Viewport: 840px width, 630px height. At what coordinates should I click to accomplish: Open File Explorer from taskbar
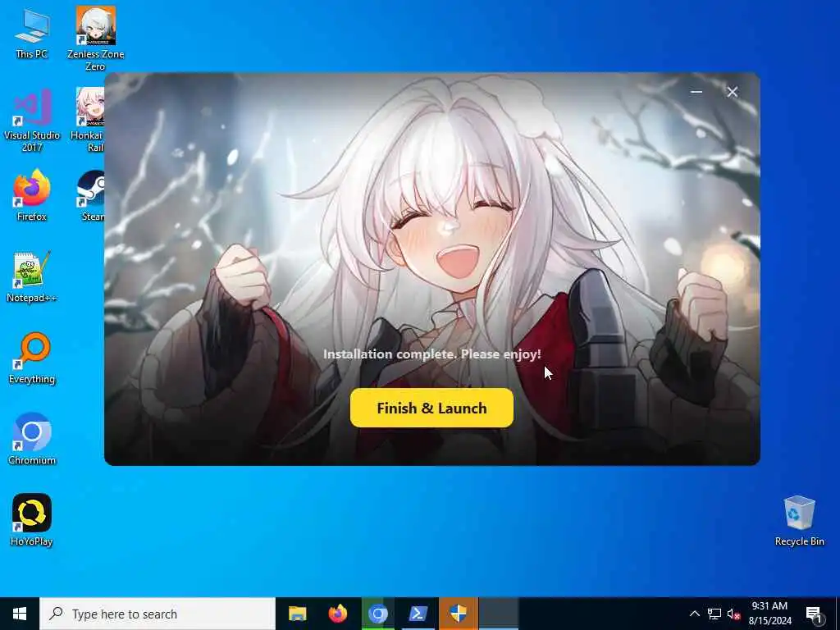click(x=297, y=614)
